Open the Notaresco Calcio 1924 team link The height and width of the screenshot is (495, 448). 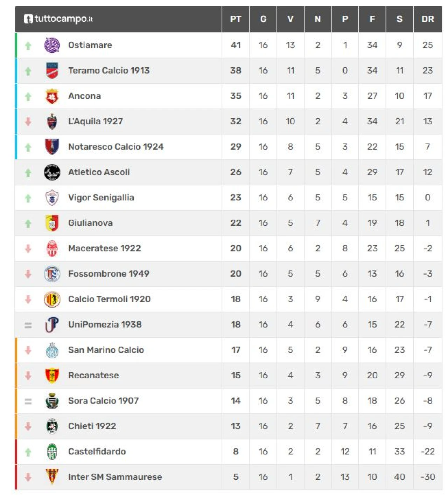[x=115, y=147]
